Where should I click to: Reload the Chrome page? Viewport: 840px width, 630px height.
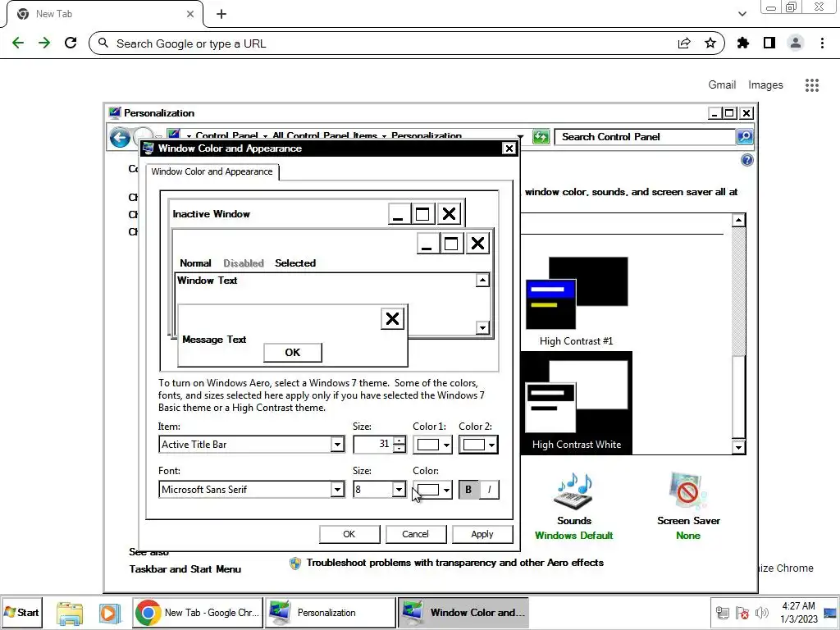click(71, 43)
